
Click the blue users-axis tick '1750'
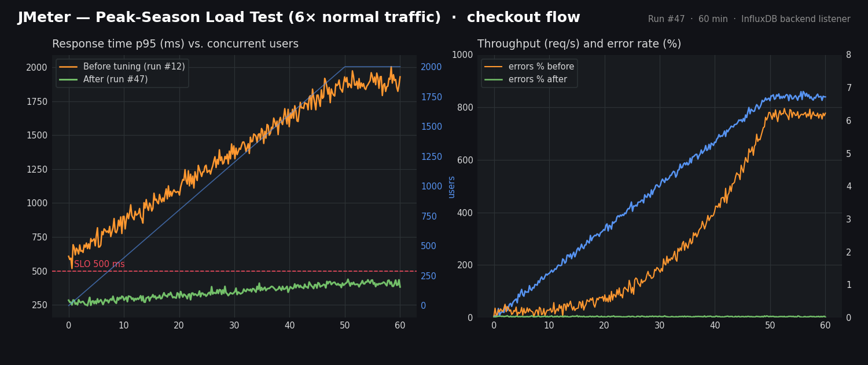pos(431,97)
